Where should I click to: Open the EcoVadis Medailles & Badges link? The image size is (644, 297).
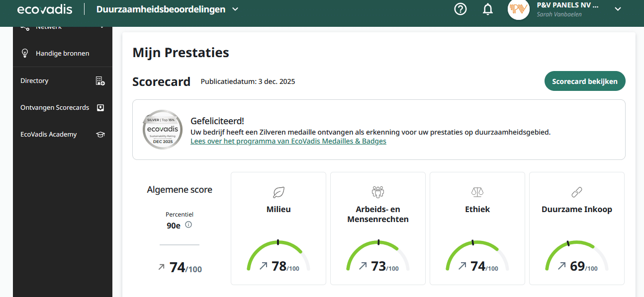288,142
